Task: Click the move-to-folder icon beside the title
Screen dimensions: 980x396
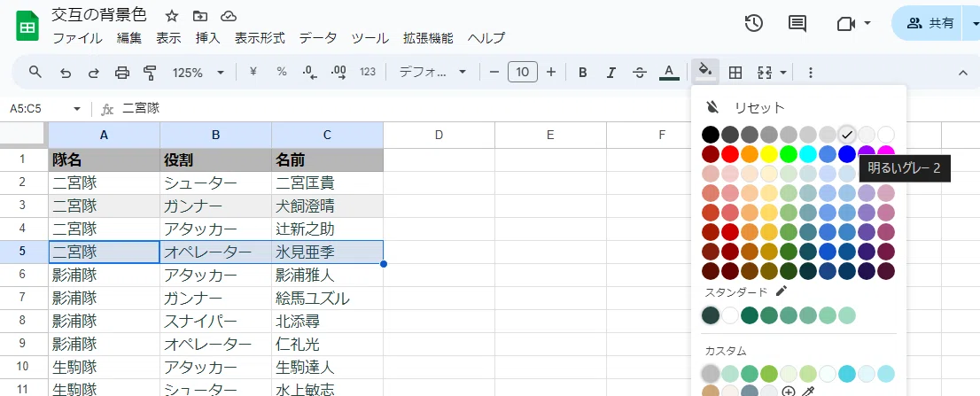Action: tap(200, 16)
